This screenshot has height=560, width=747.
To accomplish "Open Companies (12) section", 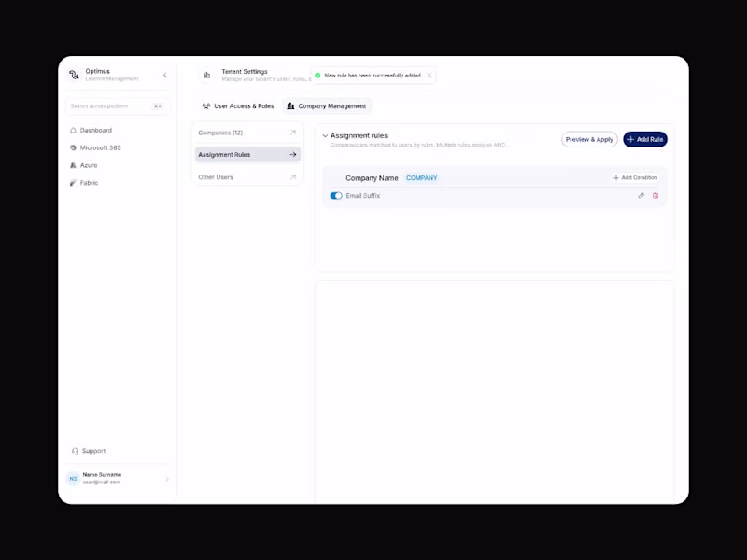I will 247,133.
